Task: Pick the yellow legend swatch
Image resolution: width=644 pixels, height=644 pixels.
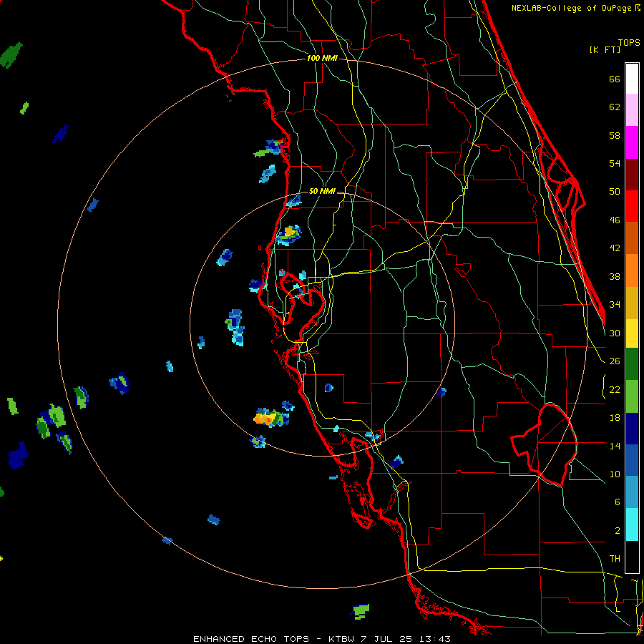Action: coord(632,333)
